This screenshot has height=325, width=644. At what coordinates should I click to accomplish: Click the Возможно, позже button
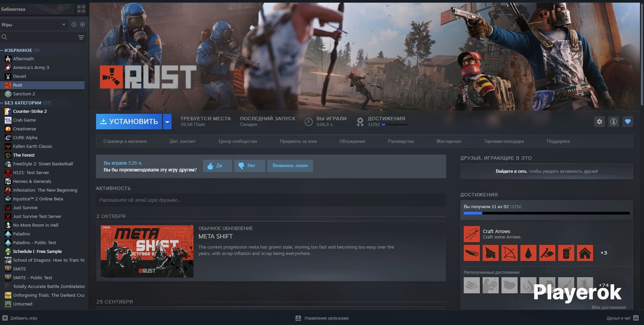click(x=290, y=166)
